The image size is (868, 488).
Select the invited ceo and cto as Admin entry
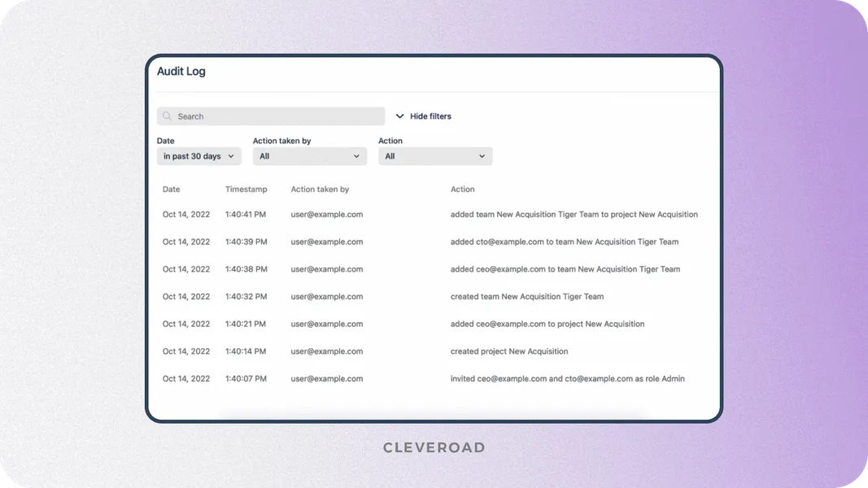tap(567, 379)
